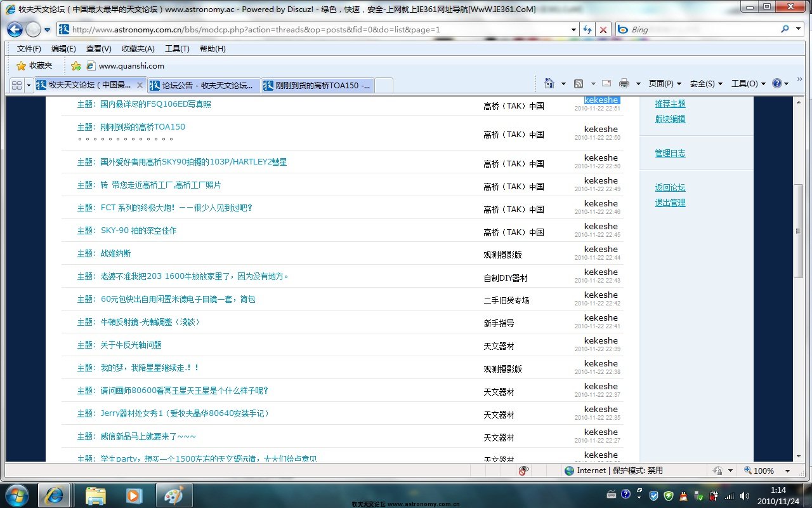Screen dimensions: 812x508
Task: Click the 返回论坛 link
Action: coord(670,187)
